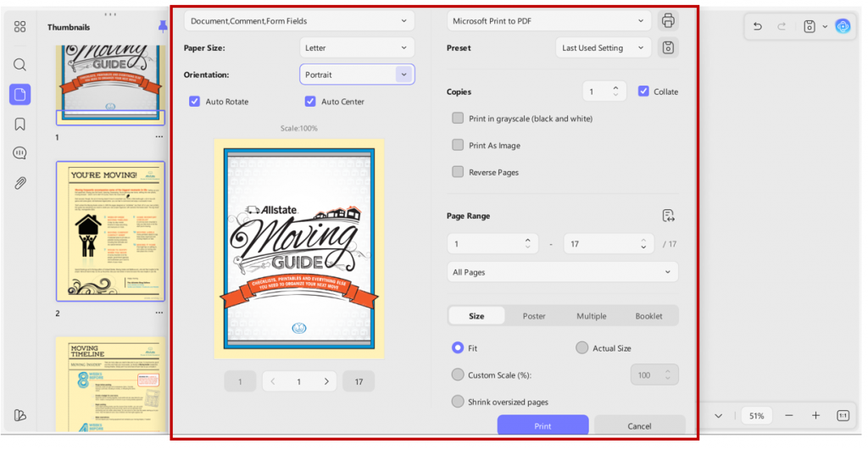
Task: Select the Fit radio button
Action: click(458, 348)
